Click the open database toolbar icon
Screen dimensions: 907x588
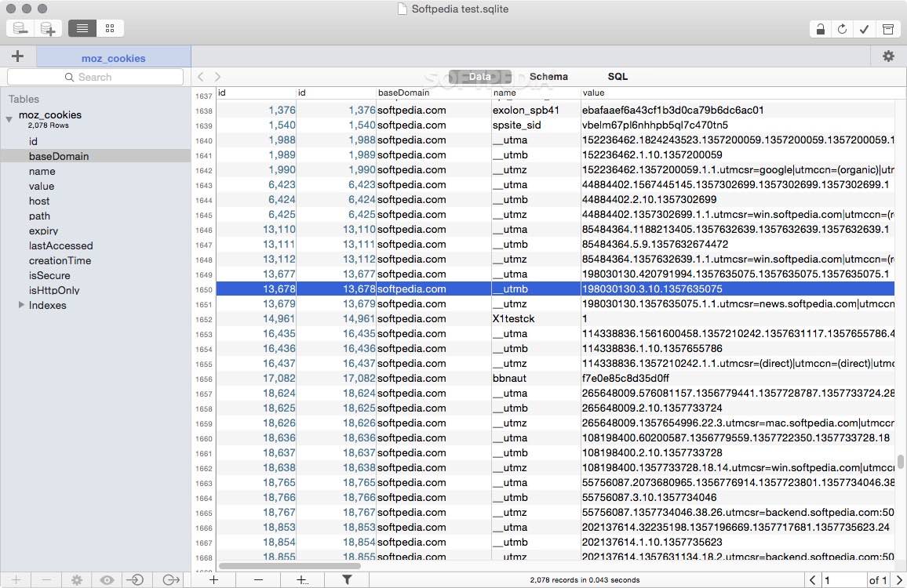[x=21, y=28]
